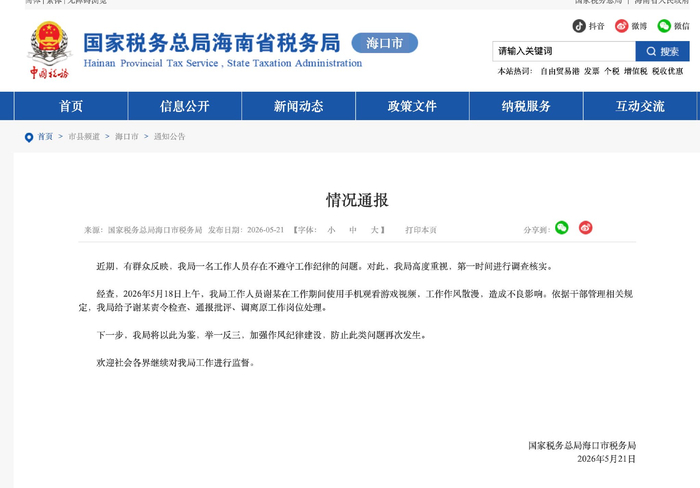Screen dimensions: 700x488
Task: Click the 分享到 label
Action: (537, 230)
